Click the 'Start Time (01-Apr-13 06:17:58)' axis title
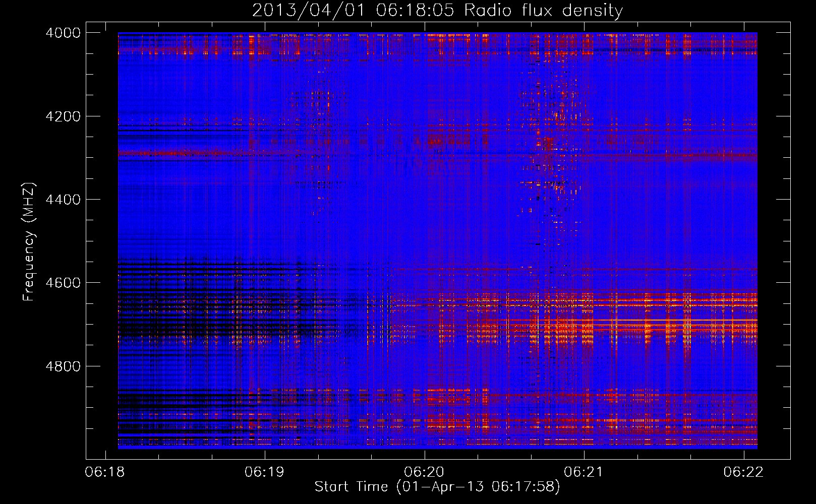 437,487
